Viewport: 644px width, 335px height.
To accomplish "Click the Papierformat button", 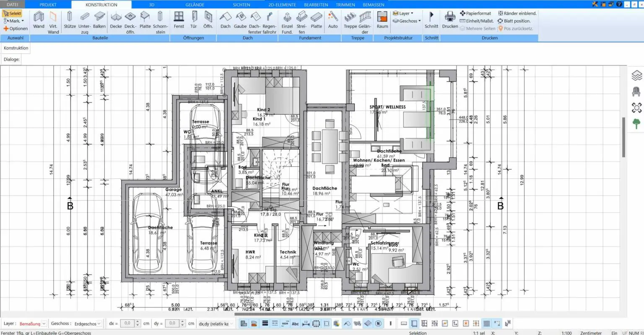I will click(x=475, y=13).
